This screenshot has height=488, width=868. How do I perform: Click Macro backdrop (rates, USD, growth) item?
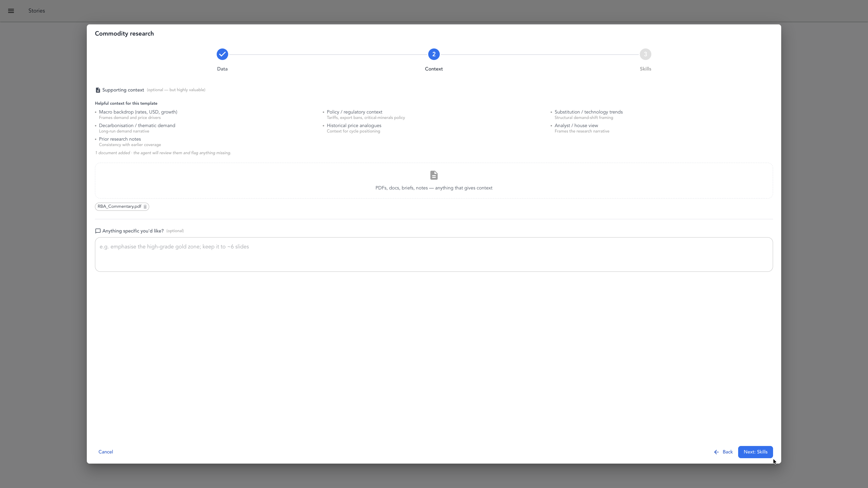tap(138, 112)
